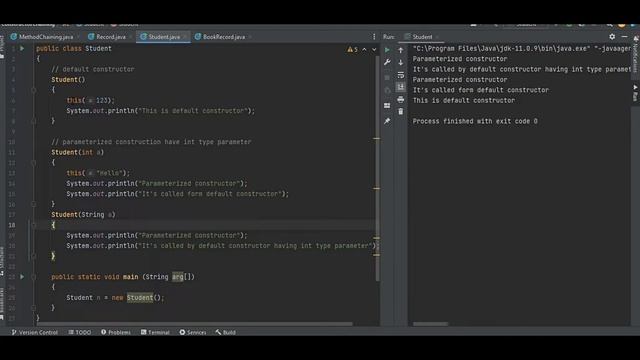Click the java.exe command line in console
The width and height of the screenshot is (640, 360).
click(x=522, y=49)
